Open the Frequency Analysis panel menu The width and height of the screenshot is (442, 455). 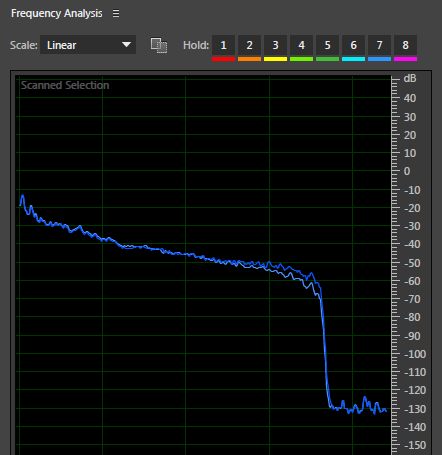pyautogui.click(x=116, y=13)
